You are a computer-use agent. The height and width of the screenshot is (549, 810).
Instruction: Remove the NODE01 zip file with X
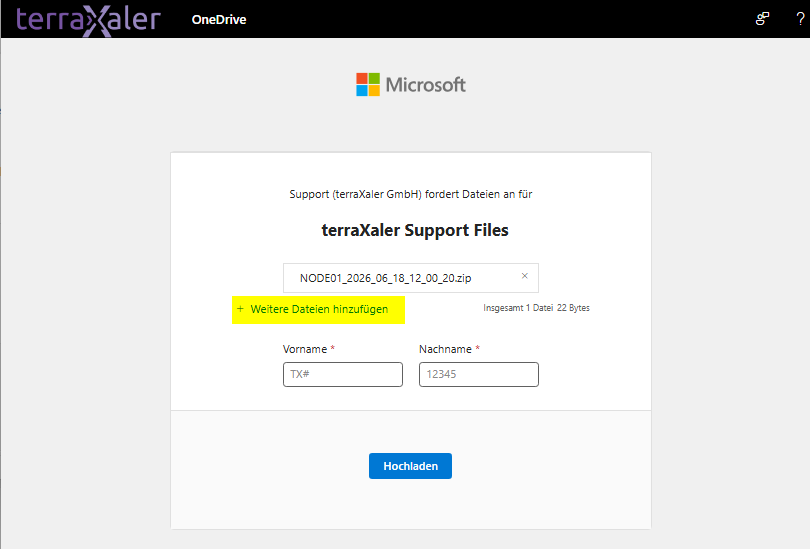(524, 276)
